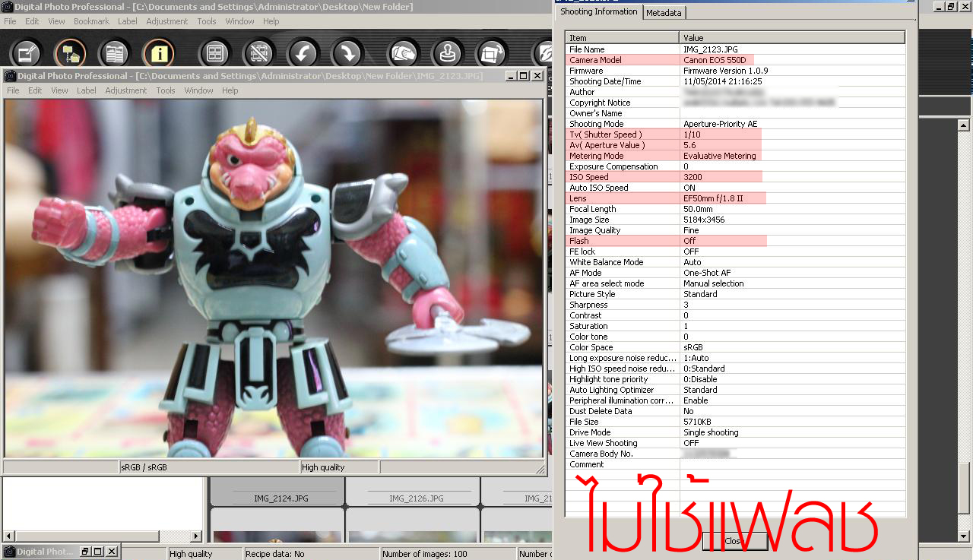This screenshot has width=973, height=560.
Task: Click the IMG_2123.JPG window title icon
Action: coord(10,76)
